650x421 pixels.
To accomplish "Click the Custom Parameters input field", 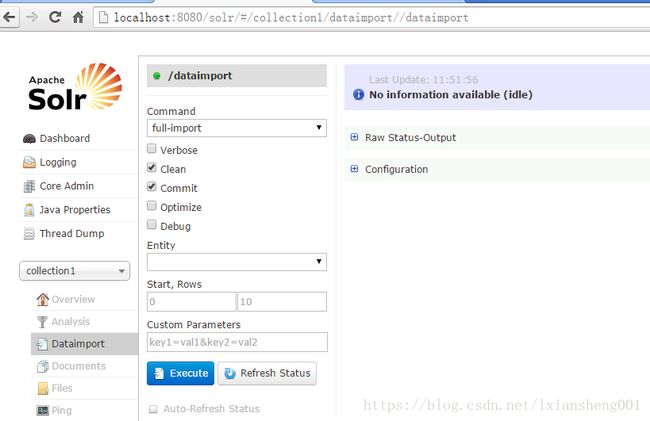I will coord(236,342).
